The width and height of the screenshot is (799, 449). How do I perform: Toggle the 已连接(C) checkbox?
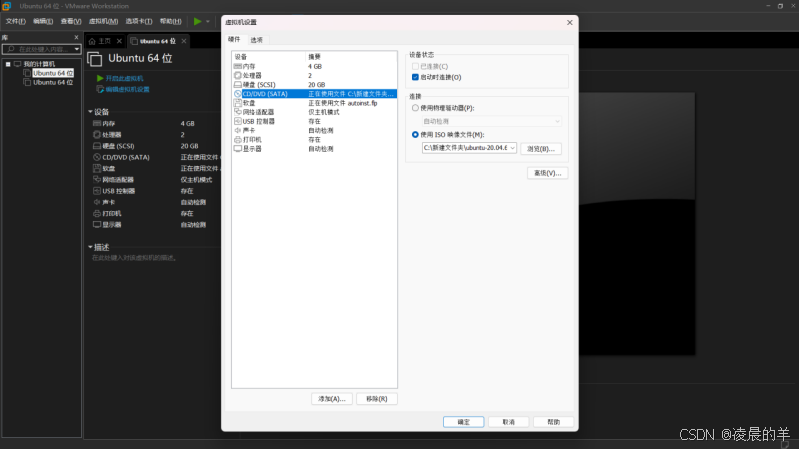pos(415,67)
